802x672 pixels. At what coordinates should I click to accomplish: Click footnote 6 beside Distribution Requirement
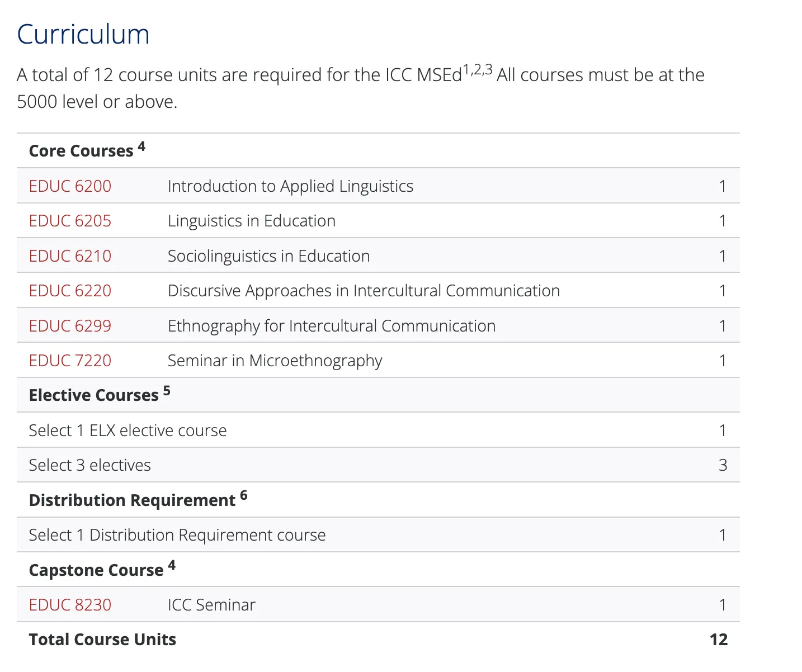tap(243, 495)
